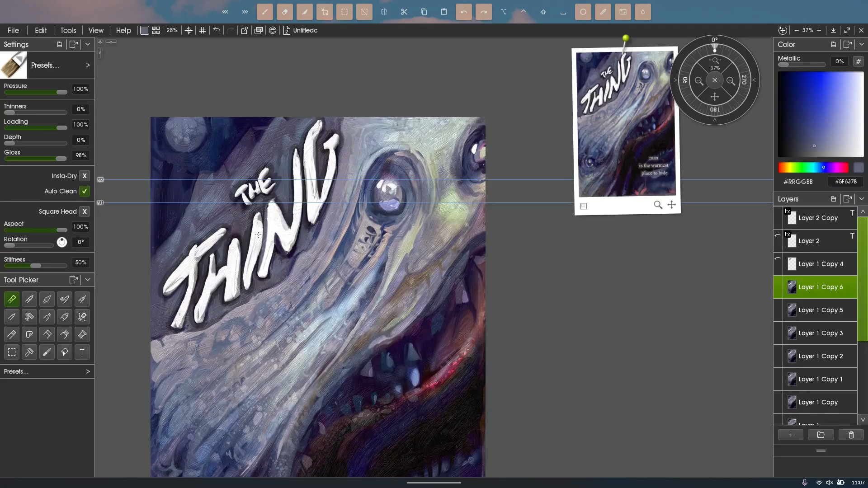Select the Text tool in Tool Picker
This screenshot has width=868, height=488.
click(82, 352)
